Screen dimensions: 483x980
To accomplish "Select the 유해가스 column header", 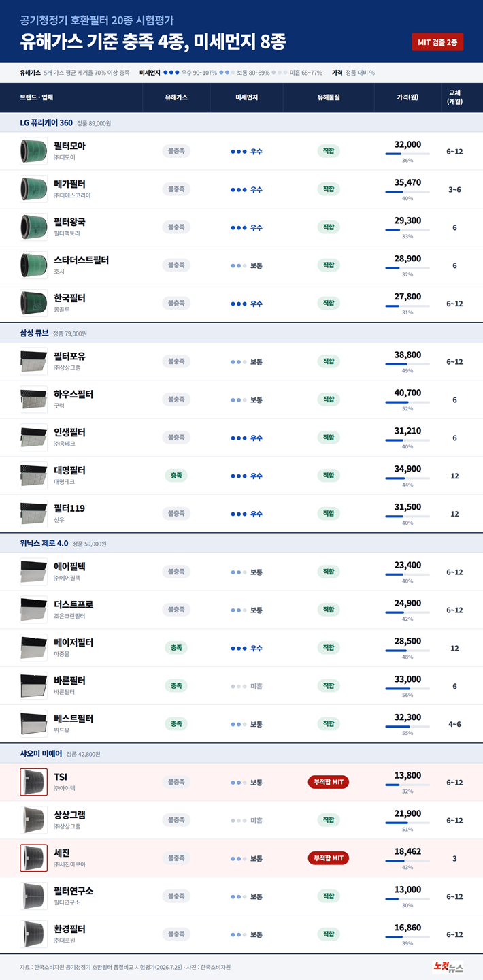I will click(176, 97).
